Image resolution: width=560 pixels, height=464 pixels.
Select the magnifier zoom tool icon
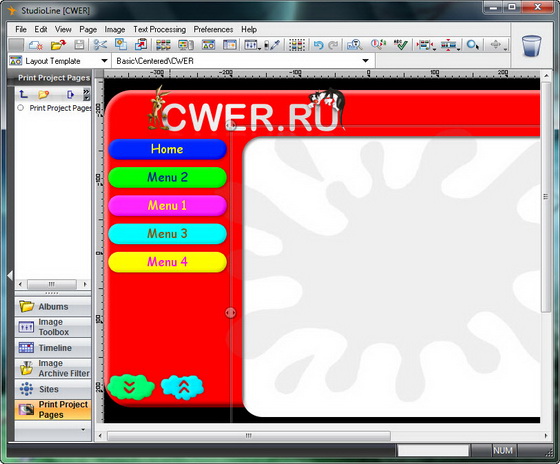(472, 45)
